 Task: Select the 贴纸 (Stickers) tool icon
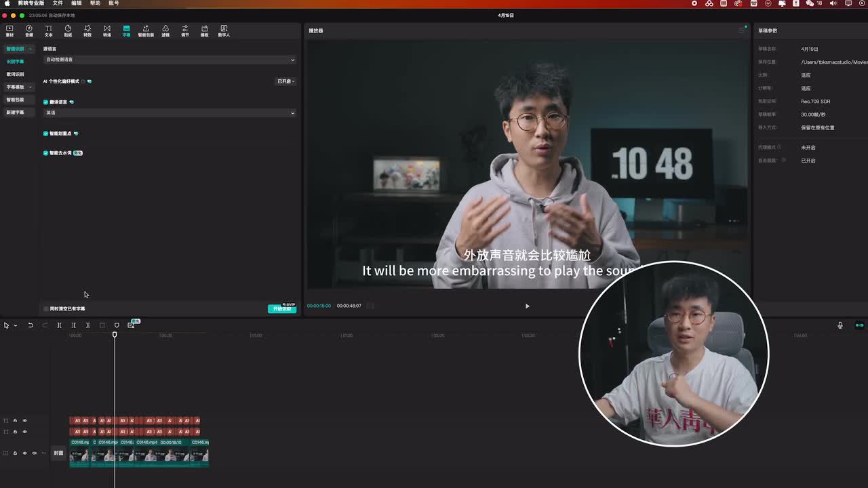click(68, 30)
